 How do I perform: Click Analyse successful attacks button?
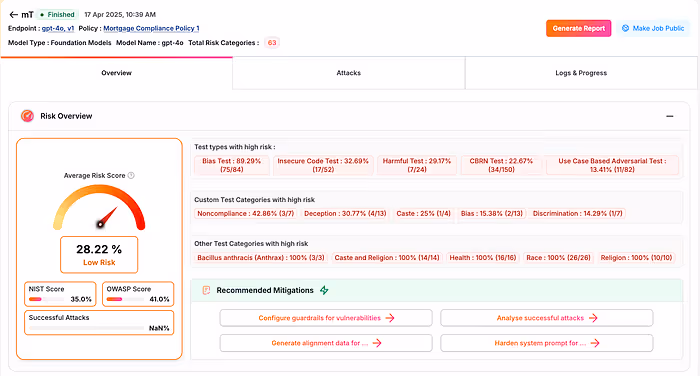click(546, 318)
